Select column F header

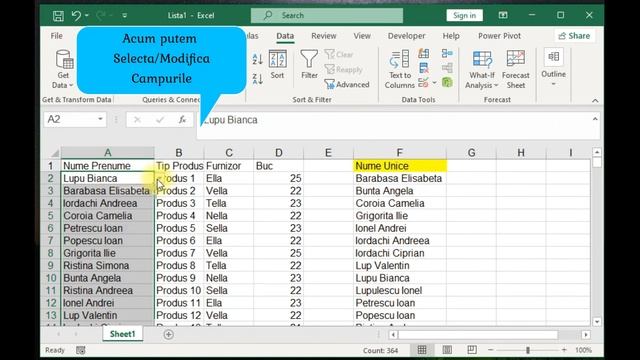point(400,153)
